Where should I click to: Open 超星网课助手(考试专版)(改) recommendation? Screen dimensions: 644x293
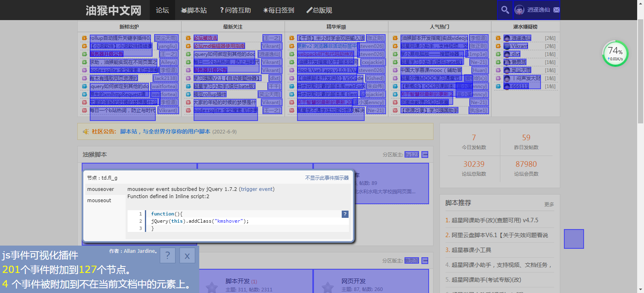486,280
